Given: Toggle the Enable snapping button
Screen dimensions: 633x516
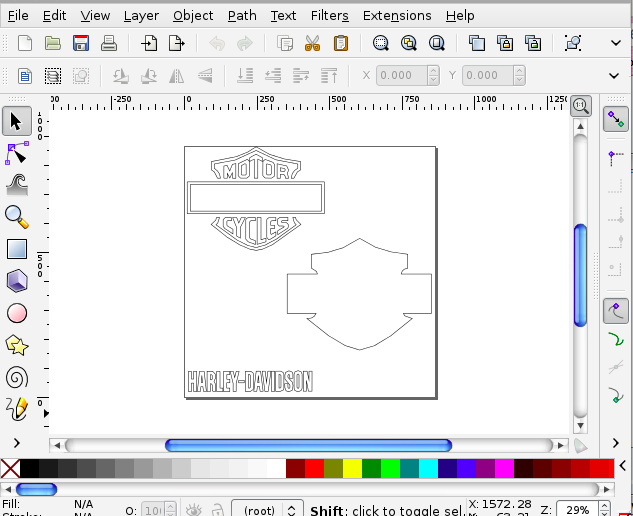Looking at the screenshot, I should [616, 119].
